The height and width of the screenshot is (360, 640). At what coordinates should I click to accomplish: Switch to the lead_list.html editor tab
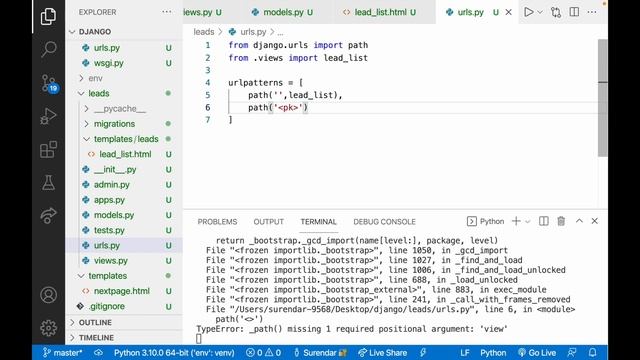coord(380,12)
